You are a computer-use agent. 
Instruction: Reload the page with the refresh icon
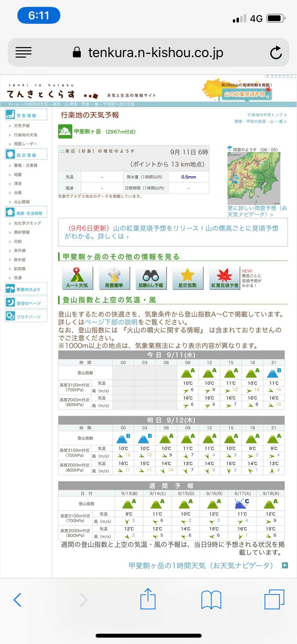point(276,53)
